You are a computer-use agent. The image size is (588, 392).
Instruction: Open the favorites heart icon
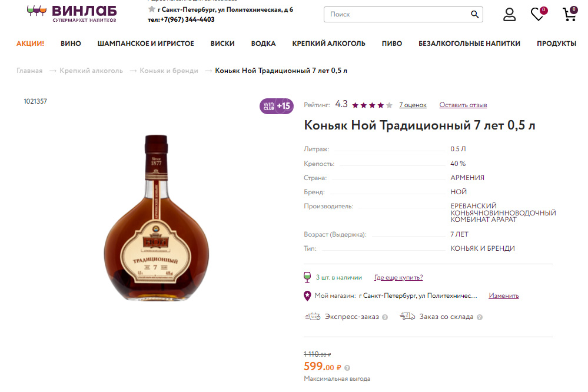click(x=537, y=15)
